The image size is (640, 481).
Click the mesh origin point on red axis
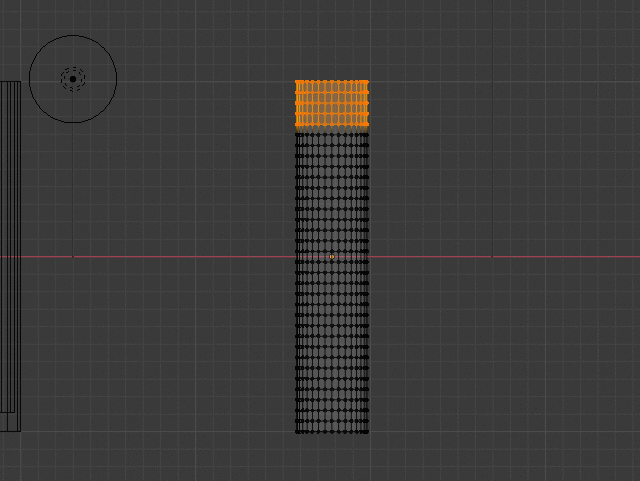(331, 256)
